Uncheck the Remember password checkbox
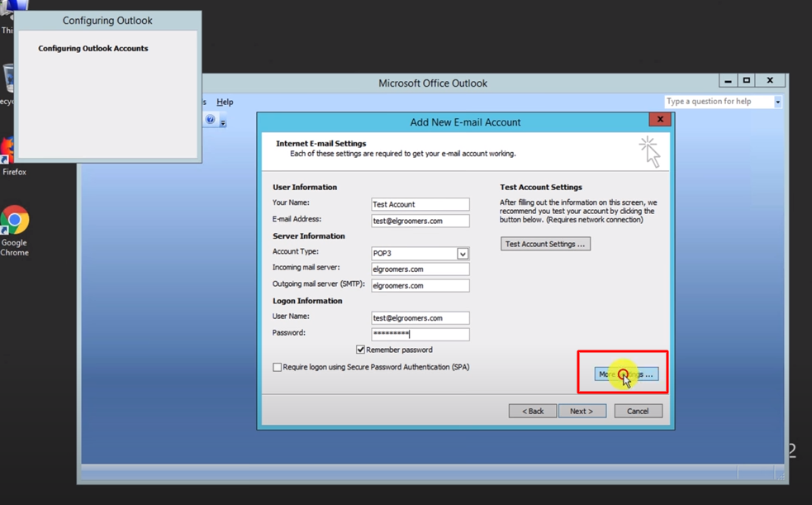Viewport: 812px width, 505px height. click(x=360, y=350)
